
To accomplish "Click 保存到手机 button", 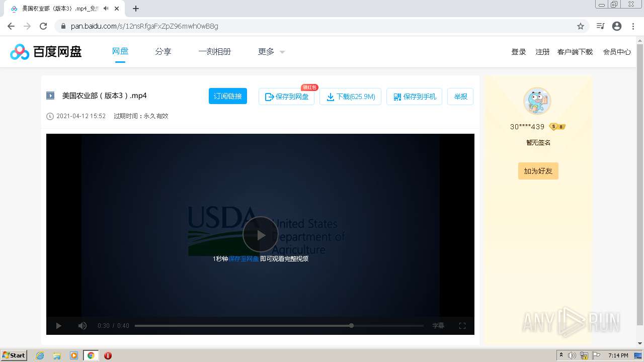I will point(414,97).
